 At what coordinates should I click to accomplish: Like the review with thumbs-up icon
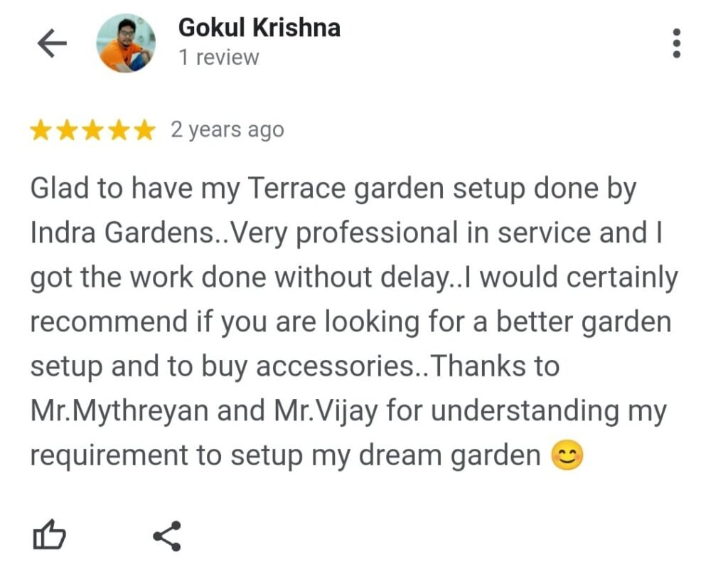(x=49, y=535)
